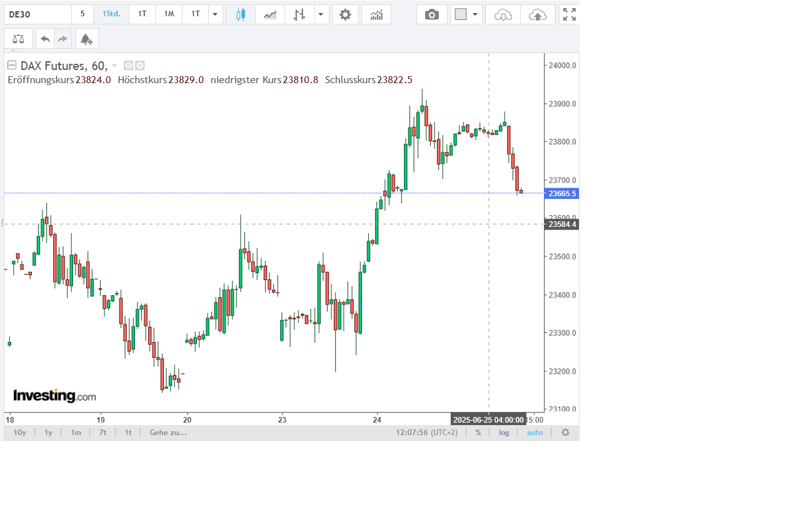
Task: Take a chart snapshot with camera icon
Action: click(432, 14)
